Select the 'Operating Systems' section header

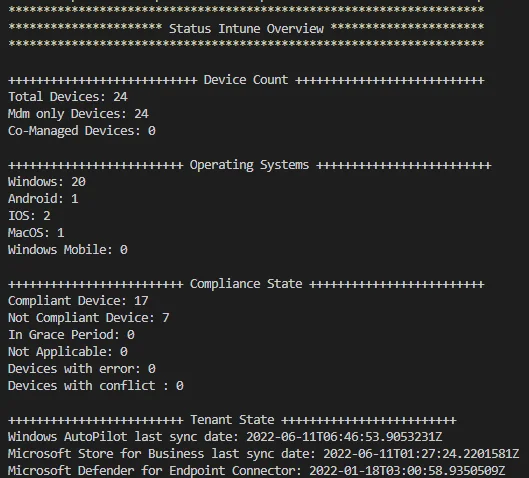click(249, 165)
